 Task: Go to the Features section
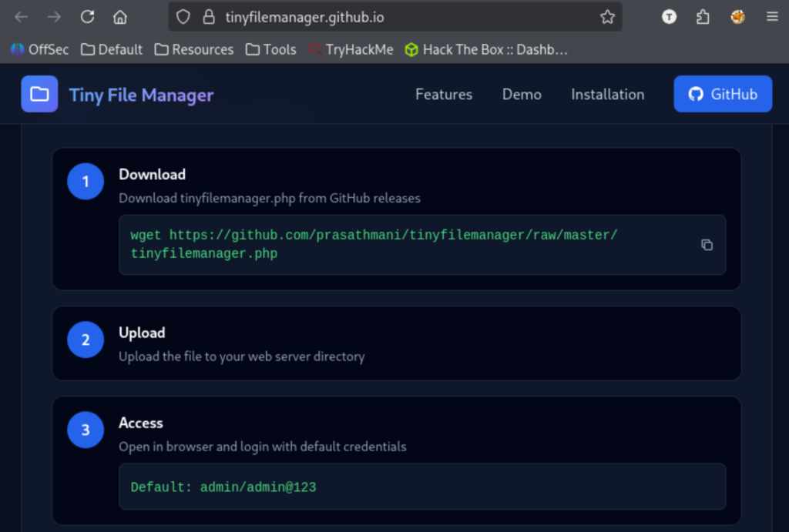pos(444,94)
